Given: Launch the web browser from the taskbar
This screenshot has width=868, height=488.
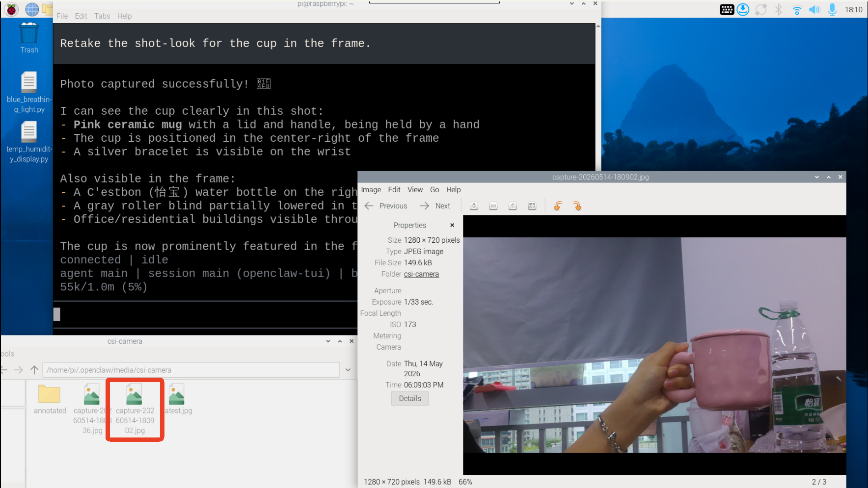Looking at the screenshot, I should (32, 9).
